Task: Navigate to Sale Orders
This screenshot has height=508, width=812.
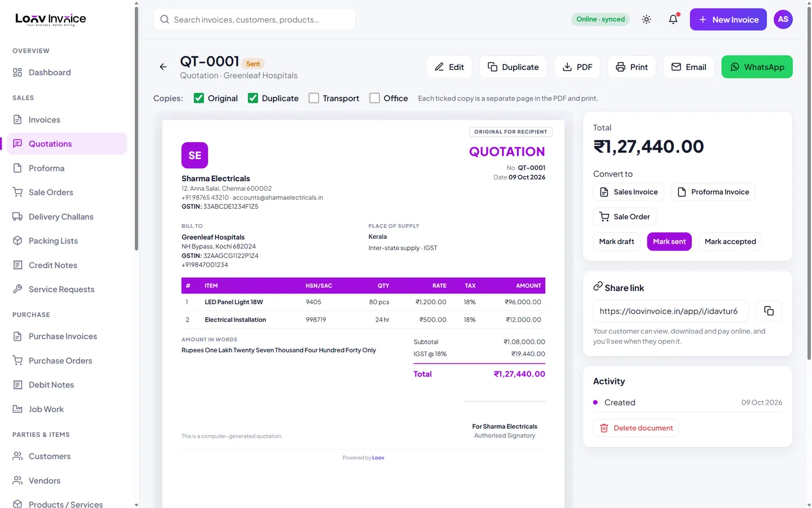Action: [67, 192]
